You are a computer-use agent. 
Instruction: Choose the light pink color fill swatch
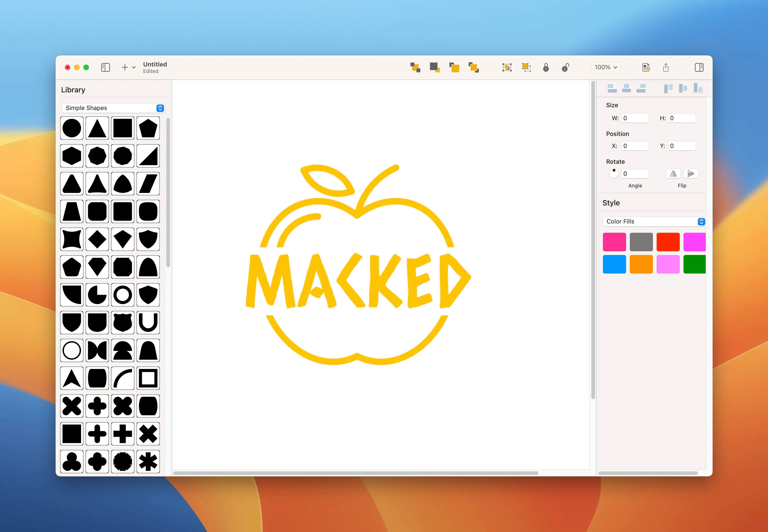click(668, 264)
